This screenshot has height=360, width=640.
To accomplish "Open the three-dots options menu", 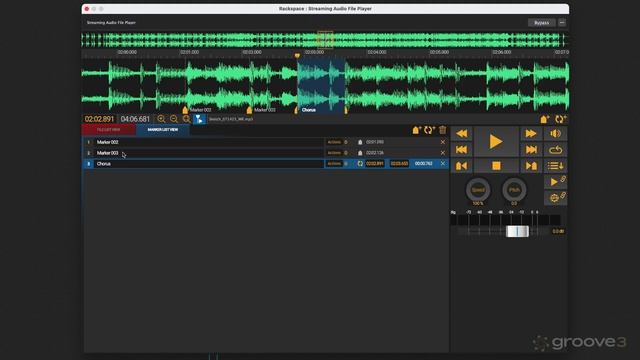I will pyautogui.click(x=562, y=23).
